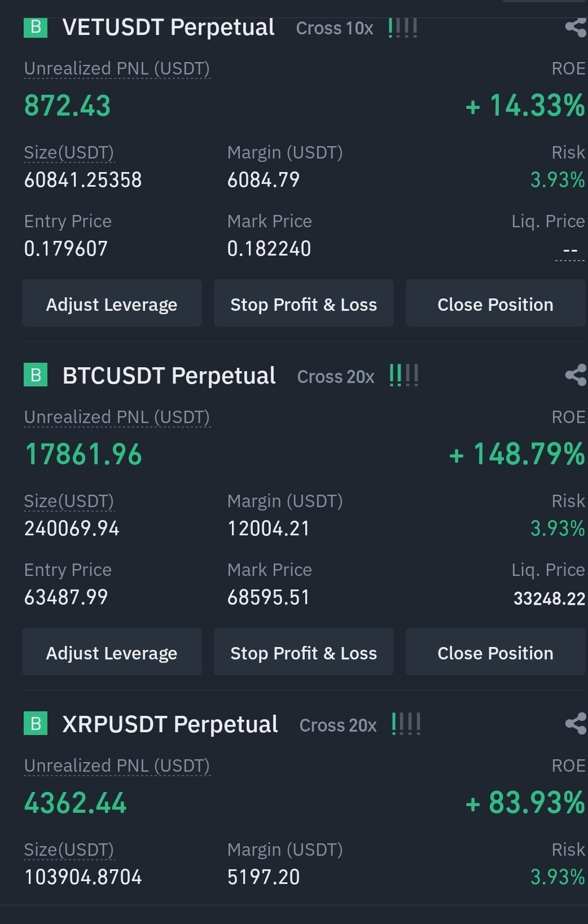Share the XRPUSDT position
Screen dimensions: 588x924
(x=575, y=724)
